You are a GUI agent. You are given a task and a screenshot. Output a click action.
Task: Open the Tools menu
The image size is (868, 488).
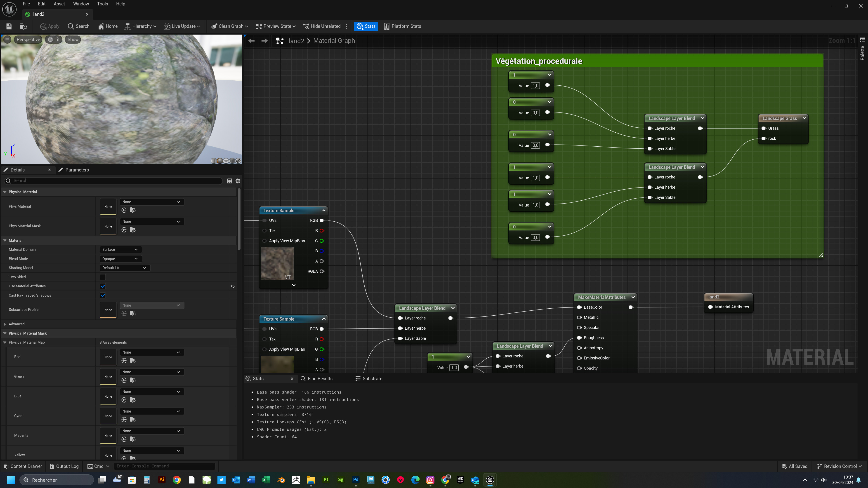coord(102,4)
